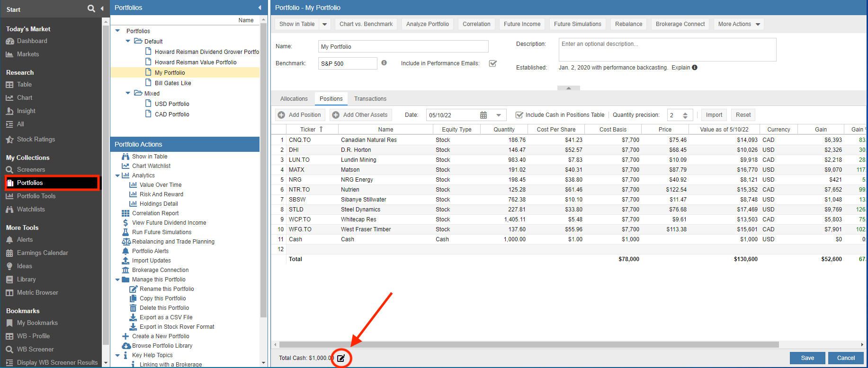The image size is (868, 368).
Task: Click the Benchmark S&P 500 field
Action: tap(348, 63)
